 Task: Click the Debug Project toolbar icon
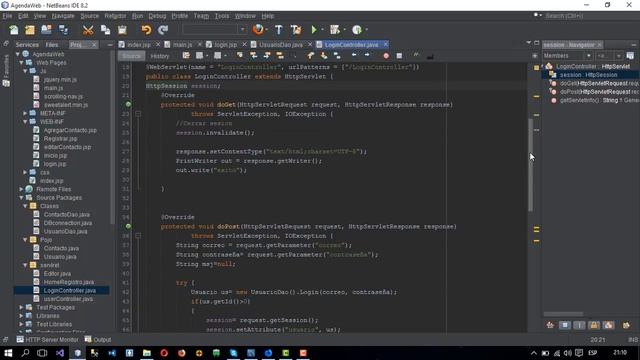(335, 30)
